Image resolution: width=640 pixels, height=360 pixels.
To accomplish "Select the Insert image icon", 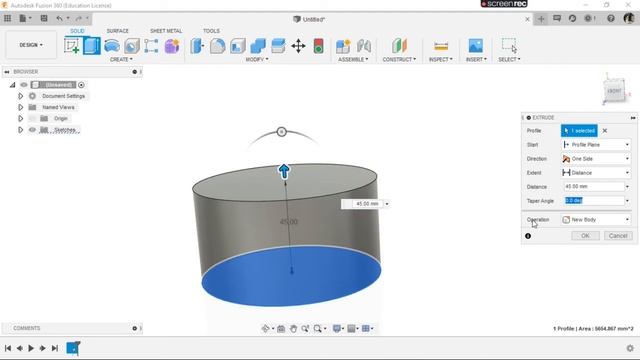I will click(x=476, y=46).
